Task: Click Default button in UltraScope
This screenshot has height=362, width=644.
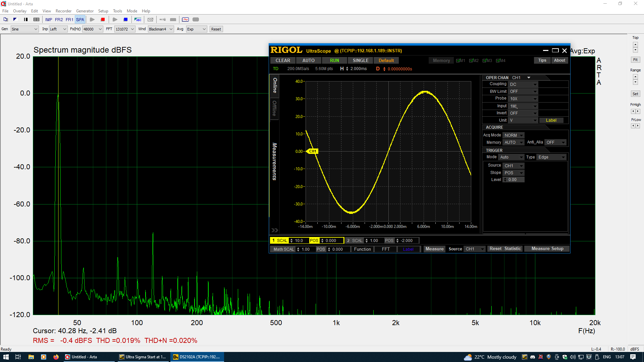Action: tap(386, 60)
